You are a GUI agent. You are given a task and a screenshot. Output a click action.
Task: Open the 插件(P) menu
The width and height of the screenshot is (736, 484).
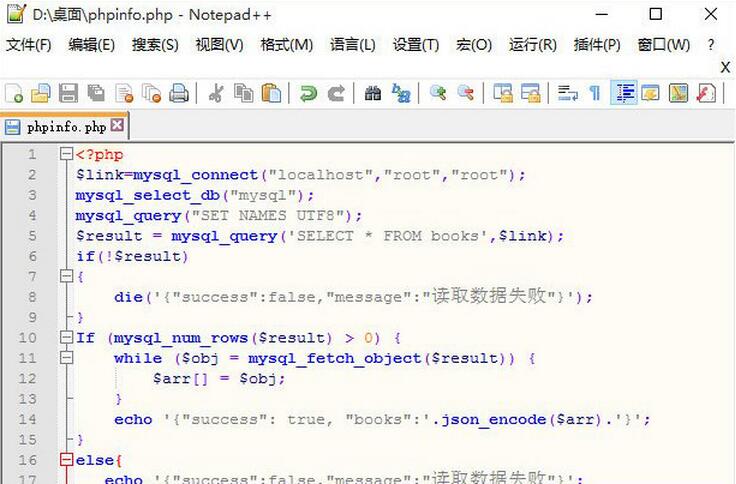(597, 45)
